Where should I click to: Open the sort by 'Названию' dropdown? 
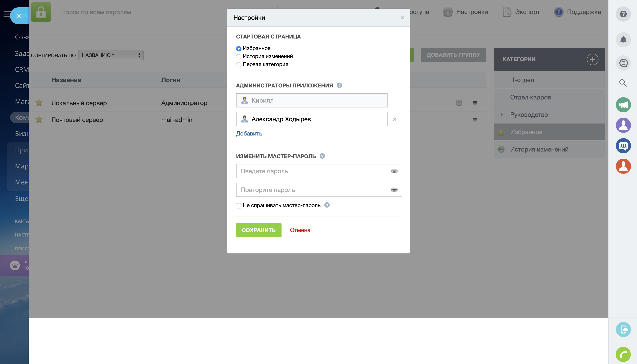[111, 55]
